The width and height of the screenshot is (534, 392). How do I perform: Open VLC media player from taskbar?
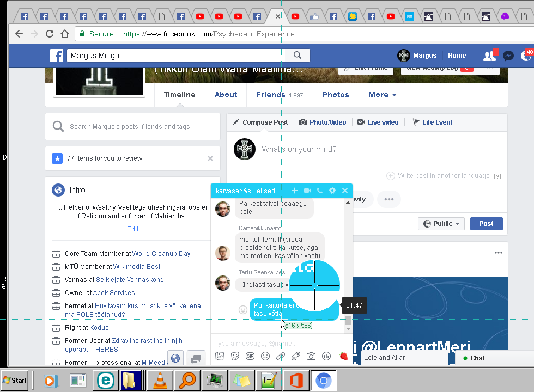160,381
